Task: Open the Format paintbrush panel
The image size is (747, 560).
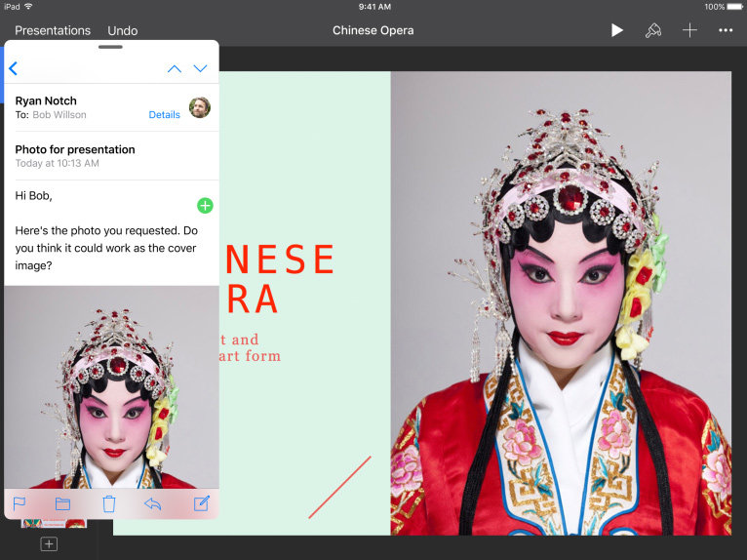Action: 653,30
